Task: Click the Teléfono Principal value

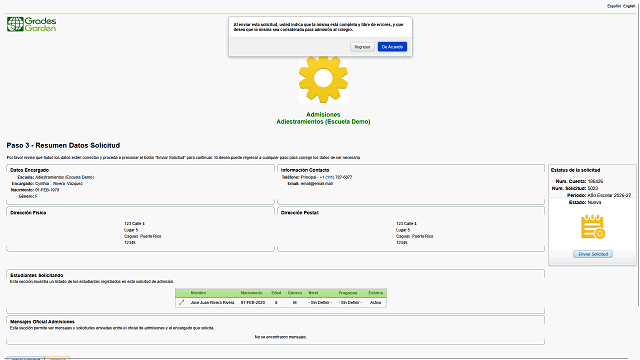Action: 327,177
